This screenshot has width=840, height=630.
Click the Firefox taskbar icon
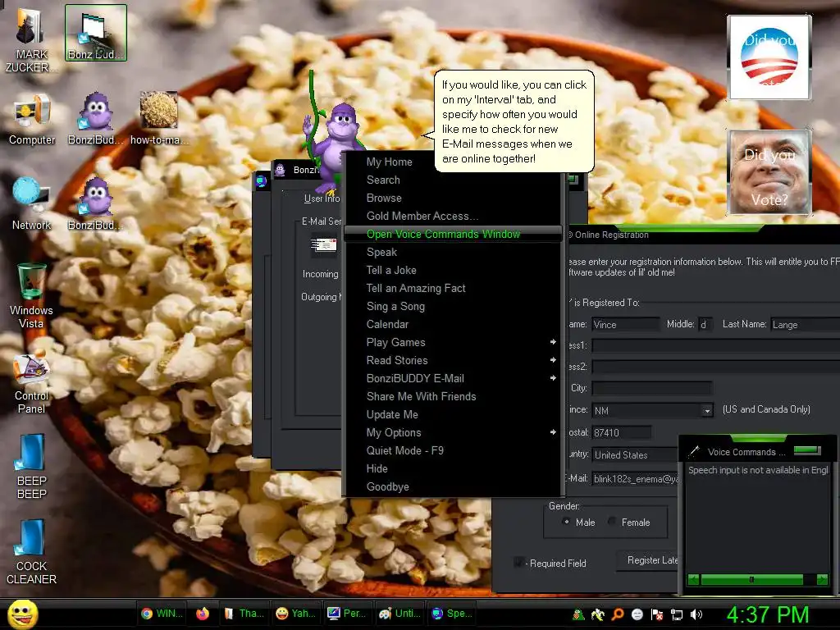click(x=203, y=614)
